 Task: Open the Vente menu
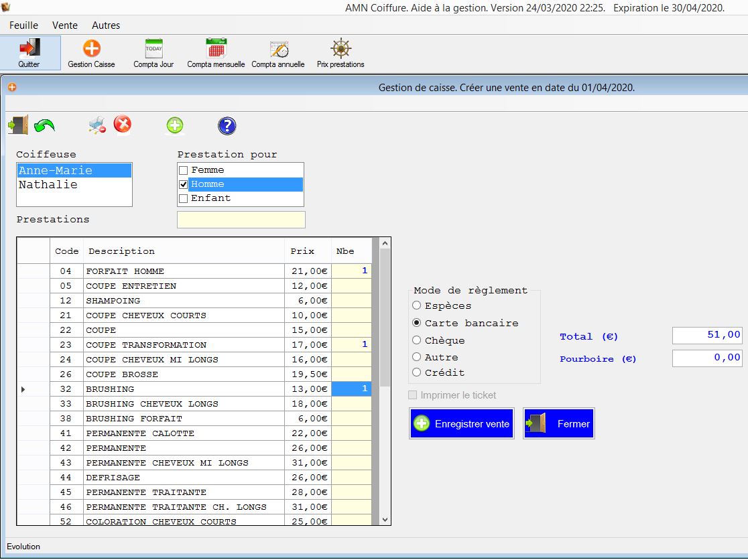point(64,25)
